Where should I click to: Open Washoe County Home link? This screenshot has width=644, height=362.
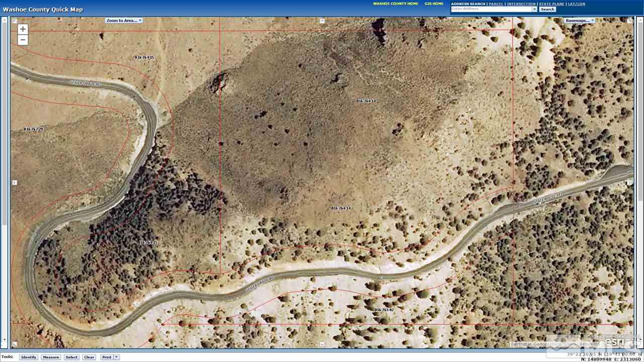[x=395, y=4]
